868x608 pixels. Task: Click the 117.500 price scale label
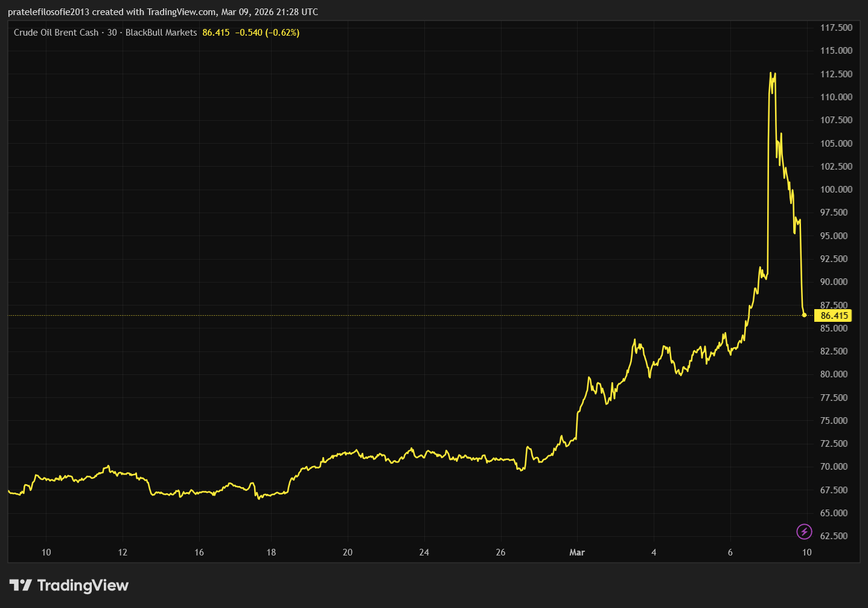click(836, 28)
